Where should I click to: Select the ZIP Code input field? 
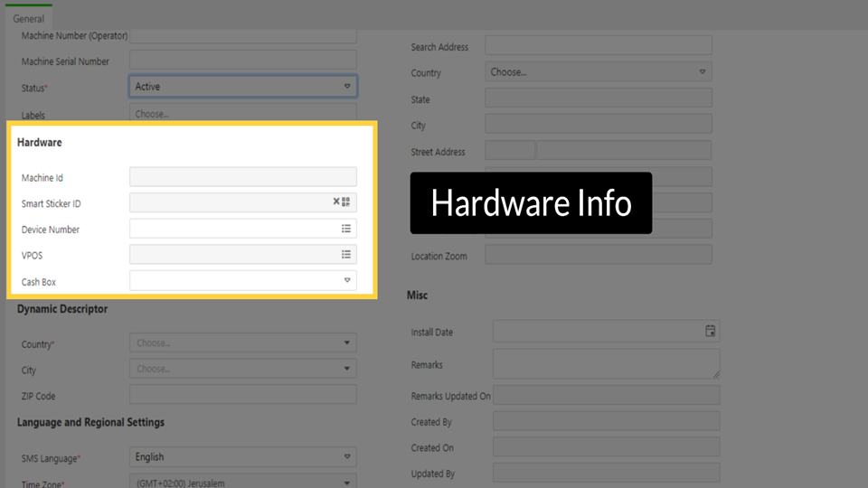point(242,395)
